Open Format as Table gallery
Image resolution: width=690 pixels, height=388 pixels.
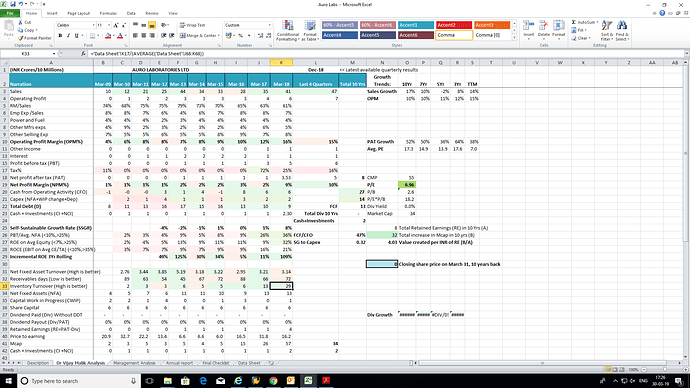(310, 31)
